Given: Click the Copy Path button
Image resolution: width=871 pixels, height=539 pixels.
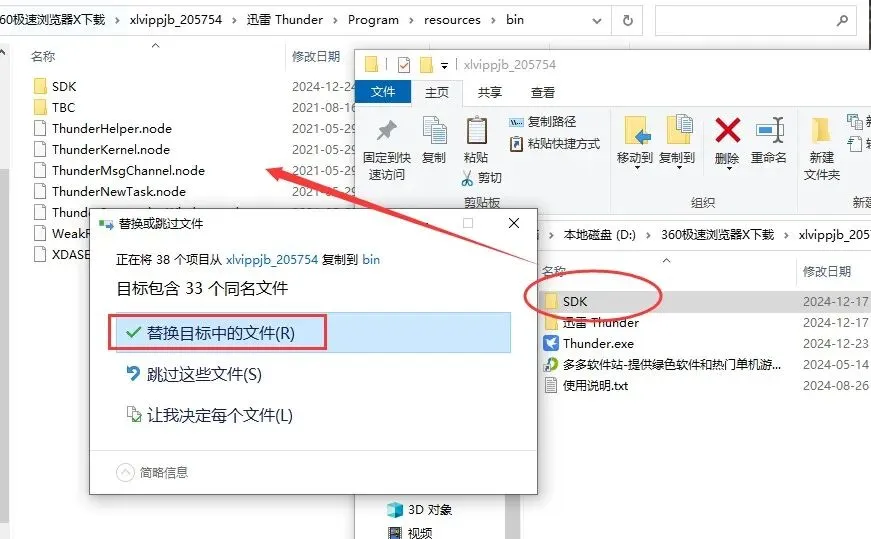Looking at the screenshot, I should 542,122.
